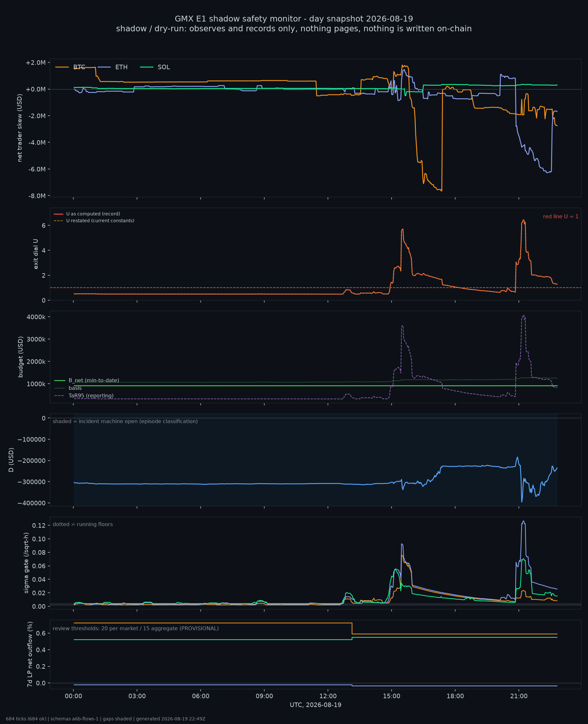Click the "−100000" tick label
588x724 pixels.
tap(32, 440)
